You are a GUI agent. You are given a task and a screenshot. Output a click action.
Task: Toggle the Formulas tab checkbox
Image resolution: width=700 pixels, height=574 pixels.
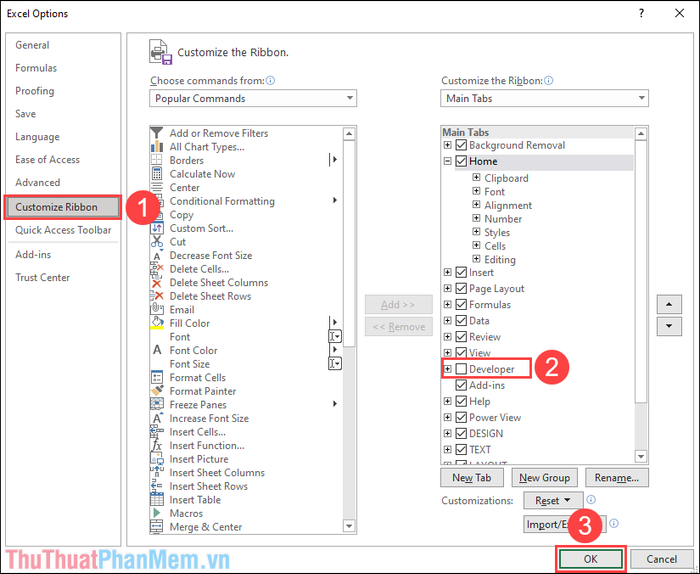pyautogui.click(x=462, y=304)
